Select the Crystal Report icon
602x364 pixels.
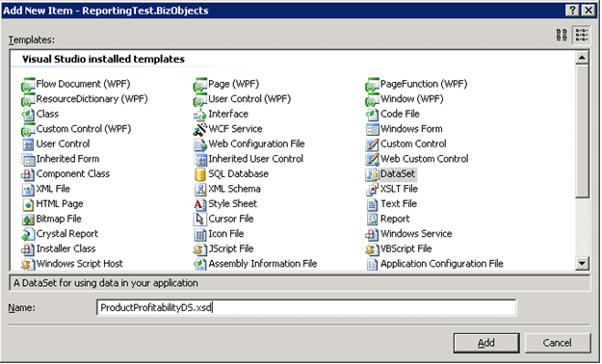(x=28, y=234)
